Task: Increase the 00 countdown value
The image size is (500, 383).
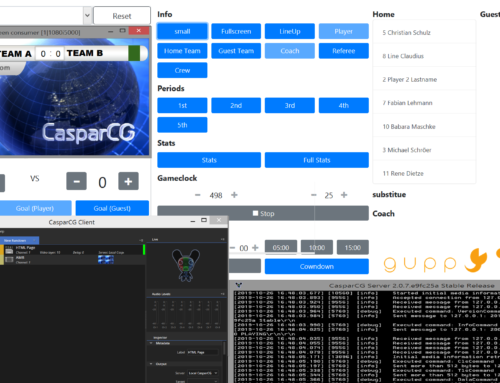Action: click(x=255, y=248)
